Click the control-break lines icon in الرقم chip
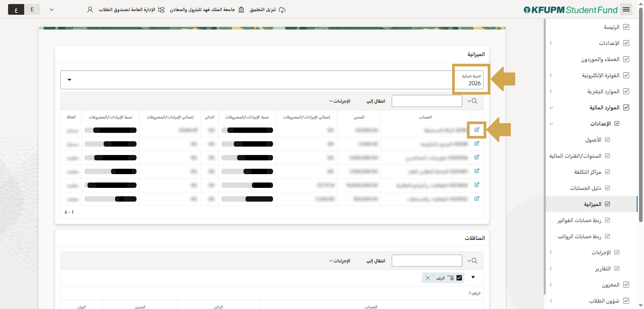 coord(450,278)
